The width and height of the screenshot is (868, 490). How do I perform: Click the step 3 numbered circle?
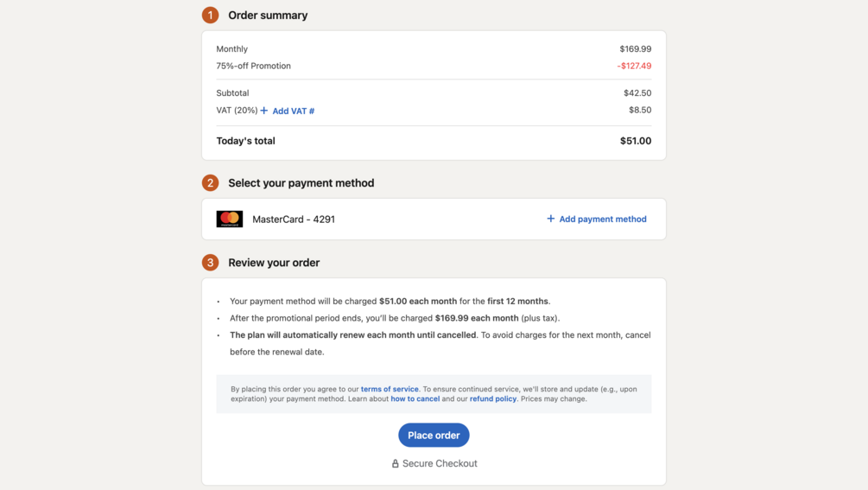pyautogui.click(x=210, y=263)
